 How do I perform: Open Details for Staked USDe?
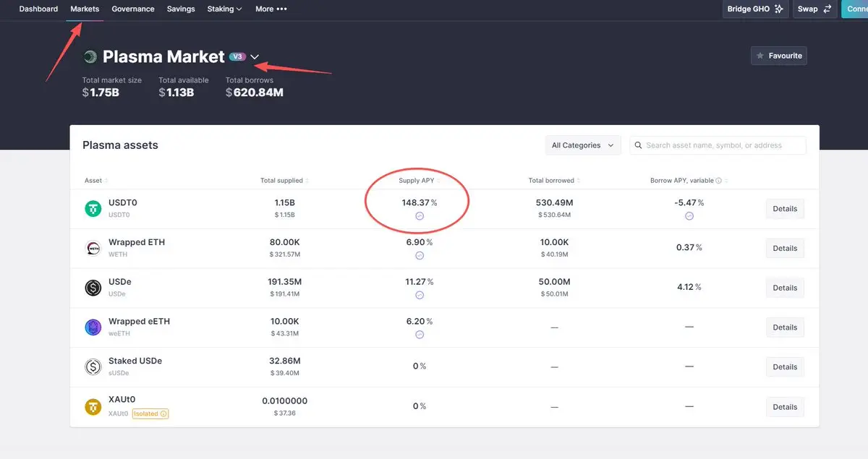785,366
